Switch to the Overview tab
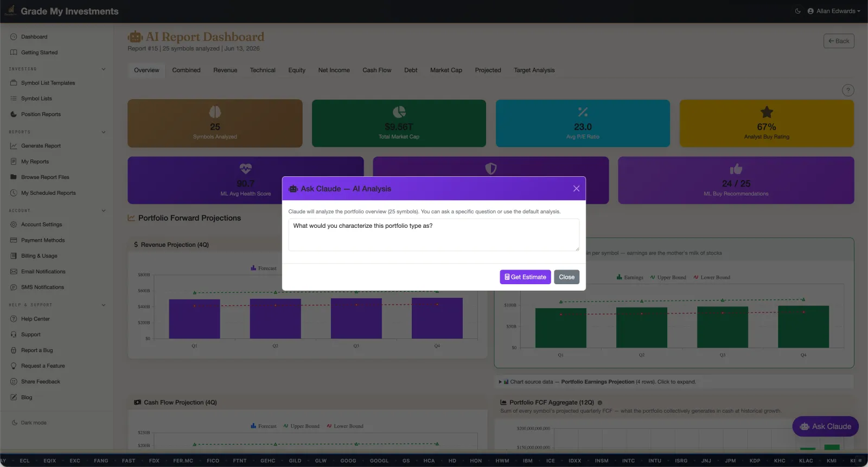The width and height of the screenshot is (868, 467). tap(146, 71)
